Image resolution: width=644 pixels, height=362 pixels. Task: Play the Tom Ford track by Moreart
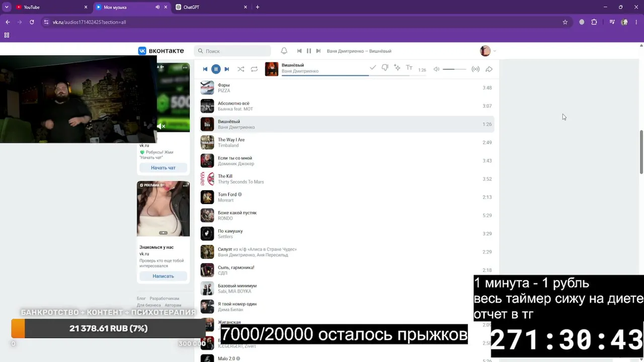pos(346,197)
